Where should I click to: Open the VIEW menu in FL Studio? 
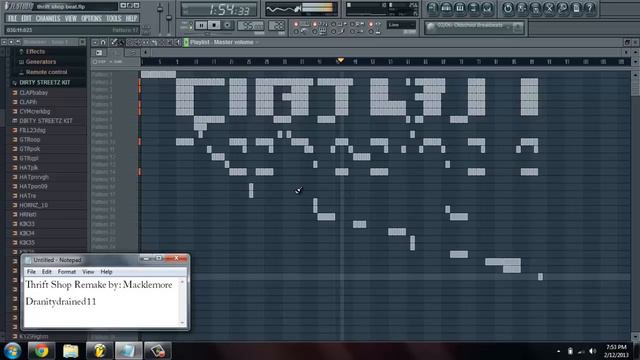(71, 18)
